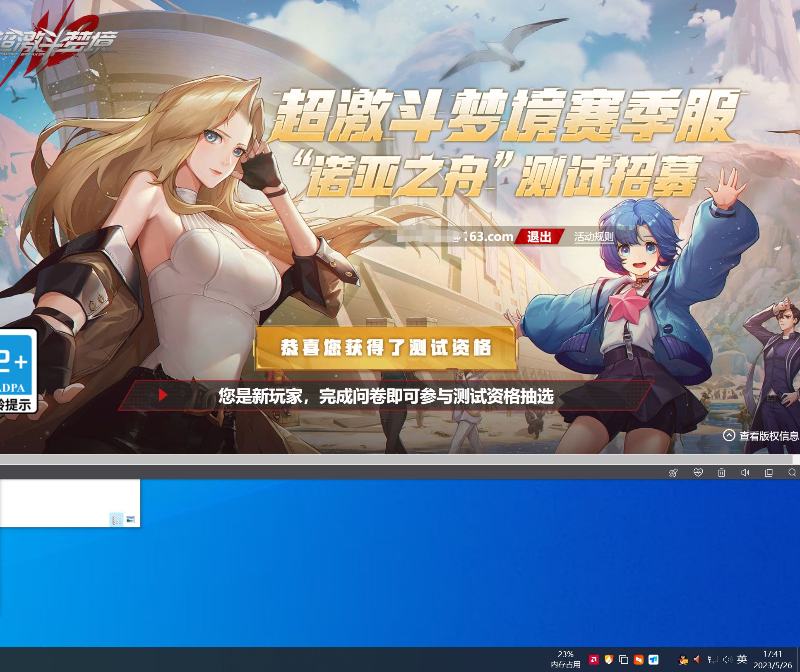Click the overlapping-squares window icon in browser status bar
800x672 pixels.
tap(769, 473)
